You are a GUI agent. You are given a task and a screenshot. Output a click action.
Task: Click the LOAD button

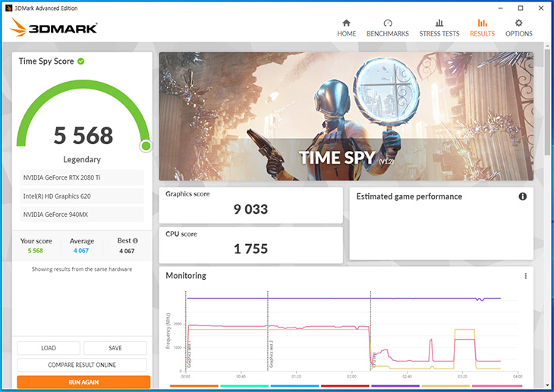pos(49,348)
